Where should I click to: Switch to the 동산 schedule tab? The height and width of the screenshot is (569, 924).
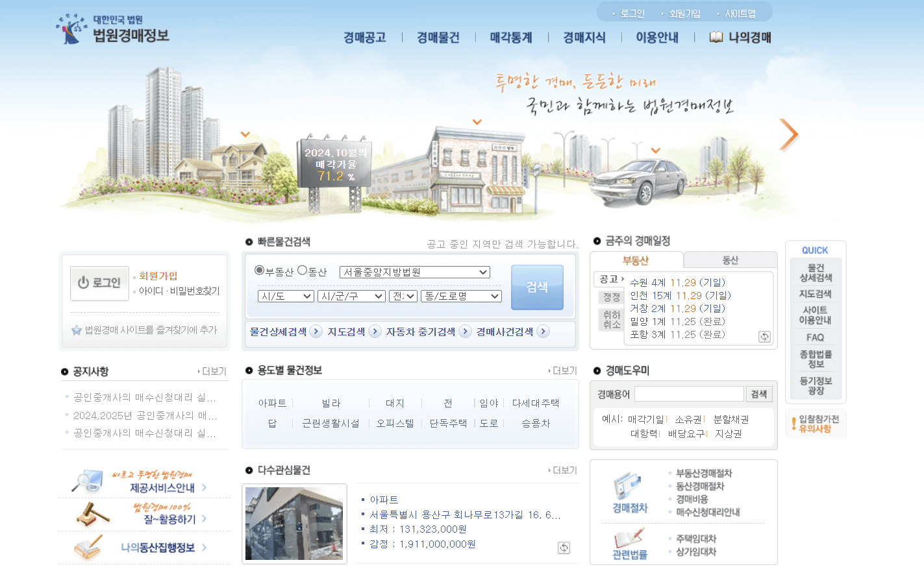click(730, 260)
